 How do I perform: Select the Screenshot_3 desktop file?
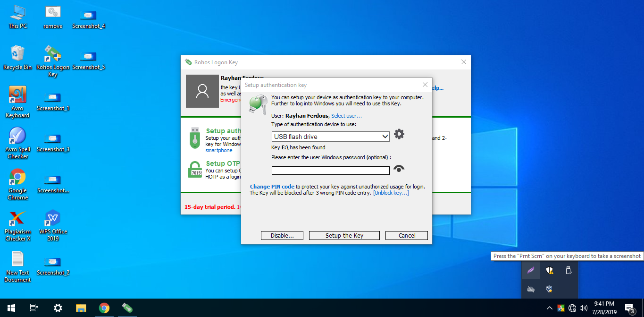[53, 142]
